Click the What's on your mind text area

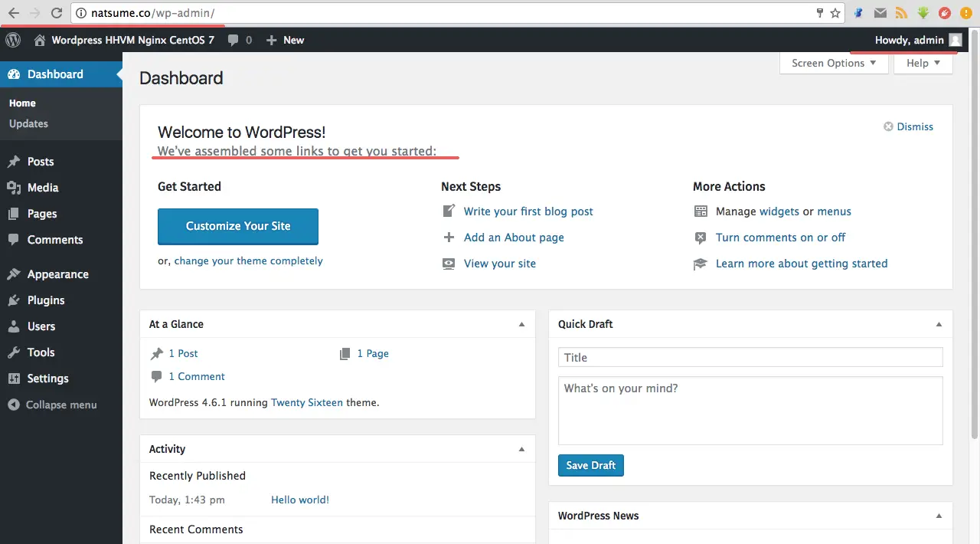pos(750,411)
